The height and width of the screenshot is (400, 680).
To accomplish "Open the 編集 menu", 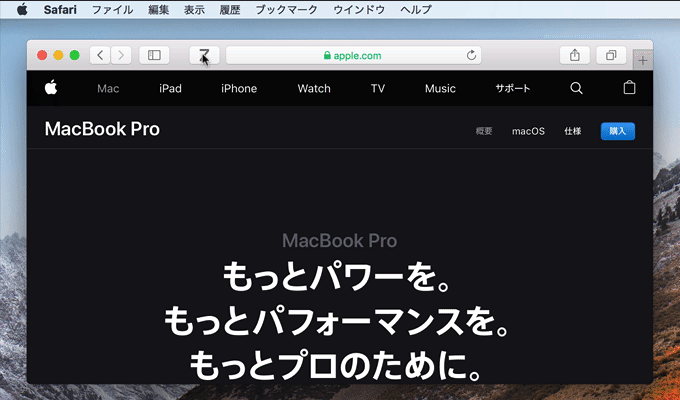I will click(x=158, y=10).
